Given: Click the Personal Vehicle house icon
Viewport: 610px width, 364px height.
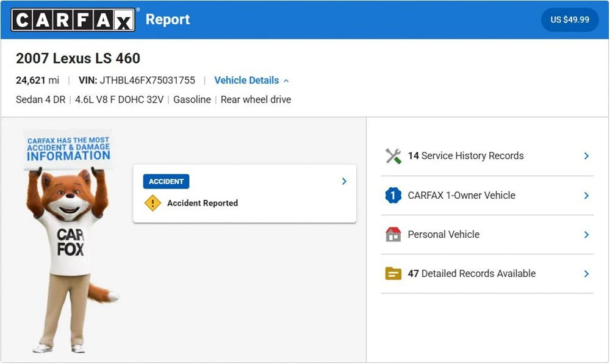Looking at the screenshot, I should click(x=393, y=235).
